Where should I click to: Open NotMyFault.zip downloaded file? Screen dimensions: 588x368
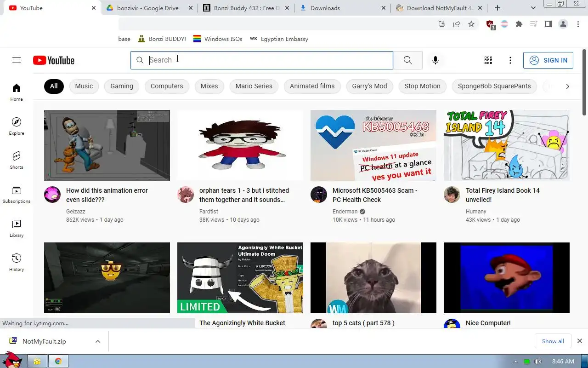(44, 341)
